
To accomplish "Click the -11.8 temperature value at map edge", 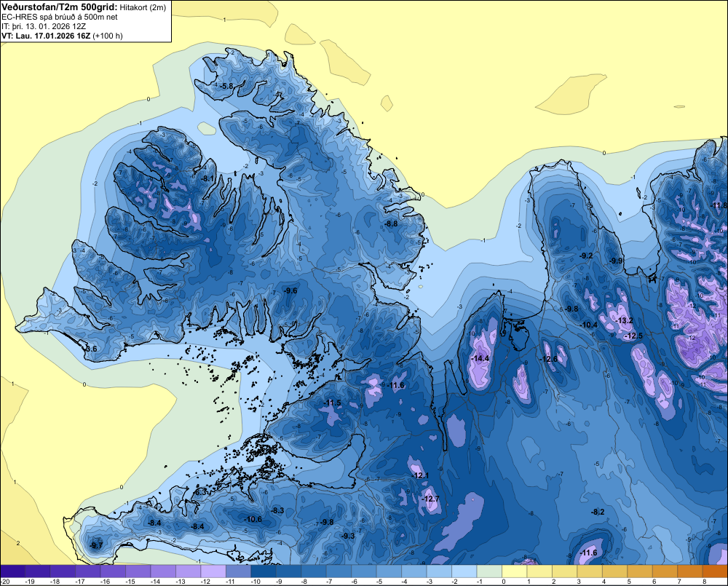I will 719,206.
